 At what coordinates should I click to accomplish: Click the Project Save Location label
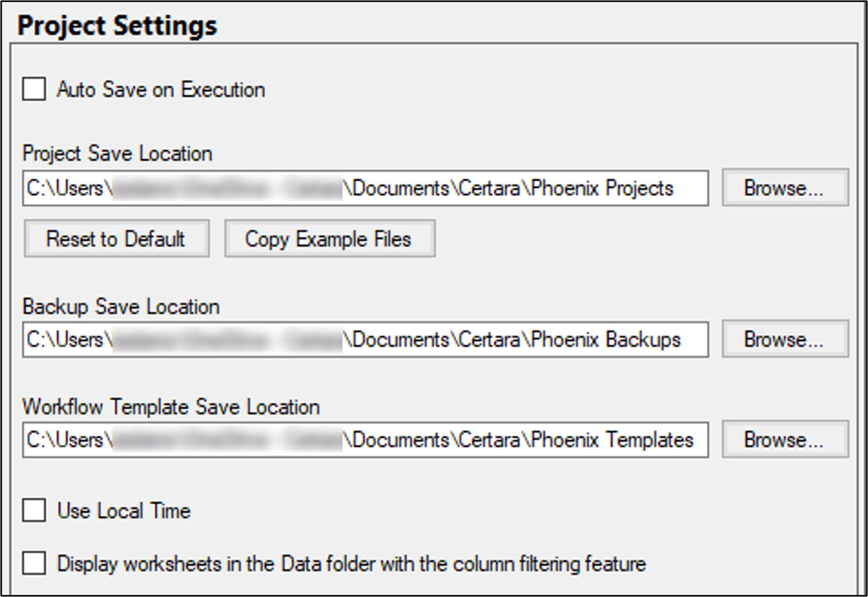117,153
